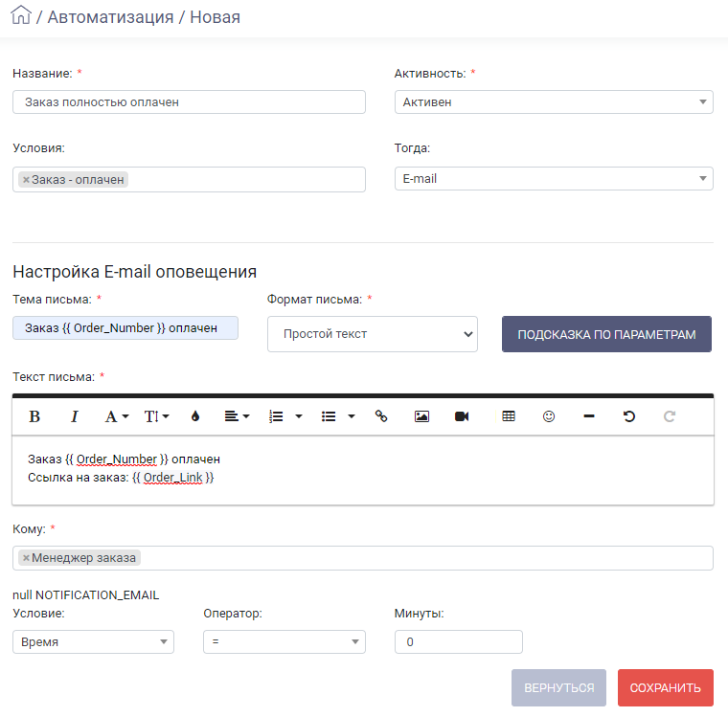The width and height of the screenshot is (728, 717).
Task: Insert a table in the editor
Action: tap(509, 416)
